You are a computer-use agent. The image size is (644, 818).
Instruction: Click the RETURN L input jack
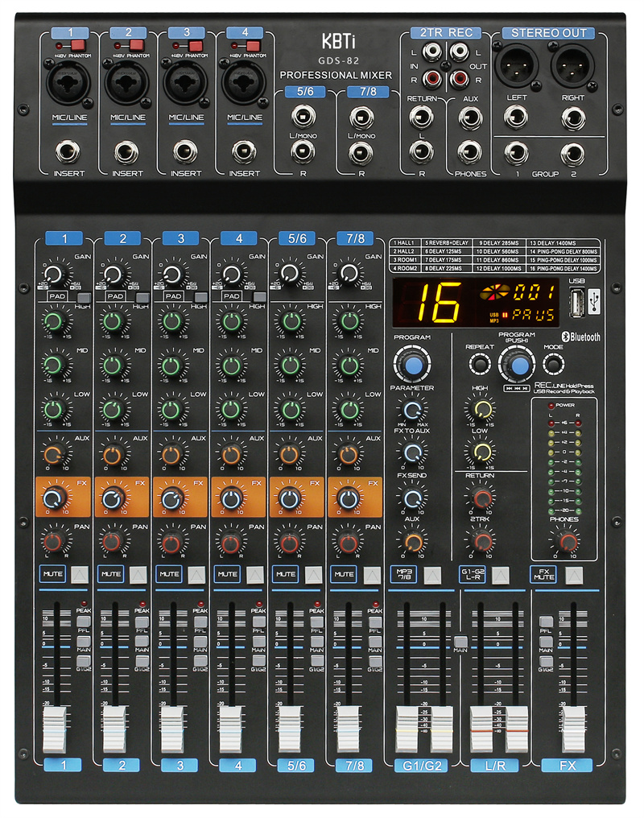[x=421, y=118]
